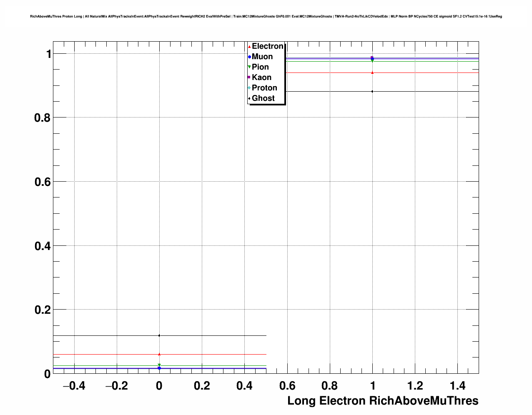
Task: Click the green Pion triangle legend marker
Action: (x=249, y=67)
